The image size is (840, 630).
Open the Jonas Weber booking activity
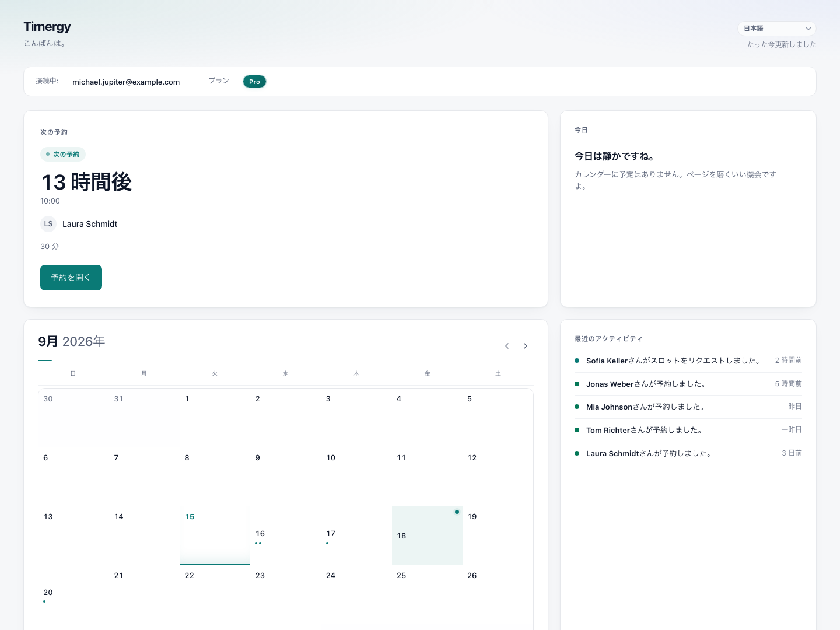(x=688, y=384)
